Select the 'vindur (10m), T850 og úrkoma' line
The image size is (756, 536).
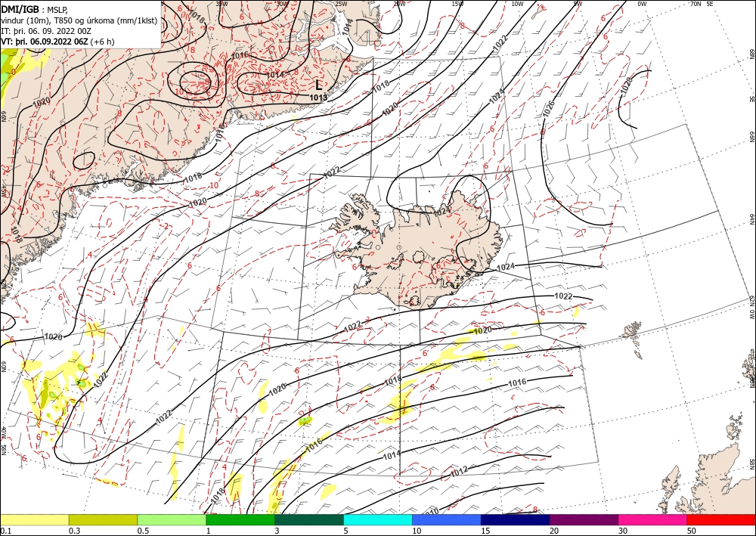[78, 20]
